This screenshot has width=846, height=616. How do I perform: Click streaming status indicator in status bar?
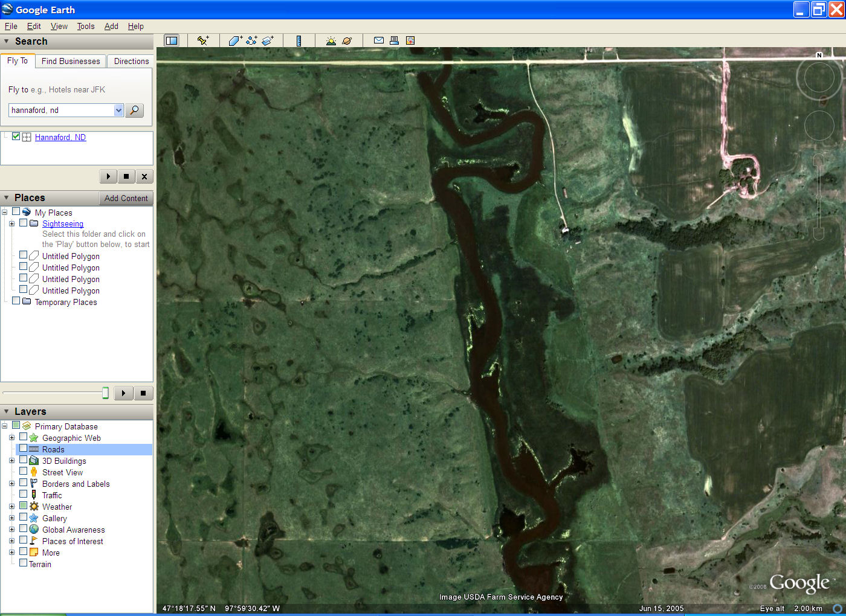pos(838,608)
